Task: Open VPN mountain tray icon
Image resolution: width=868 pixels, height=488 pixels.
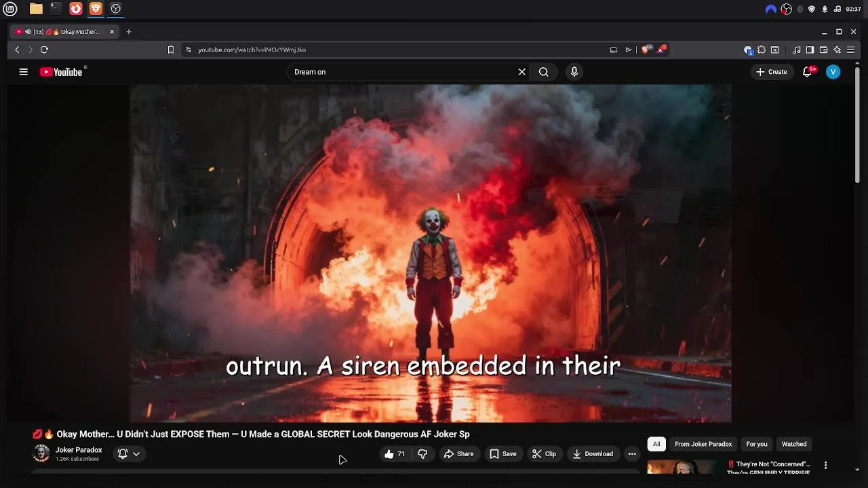Action: tap(770, 9)
